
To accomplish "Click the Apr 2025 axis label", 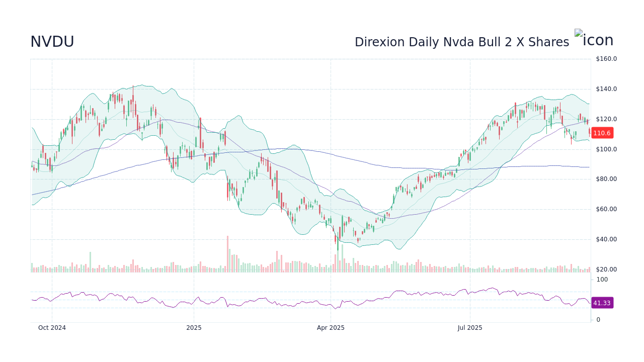I will click(331, 328).
